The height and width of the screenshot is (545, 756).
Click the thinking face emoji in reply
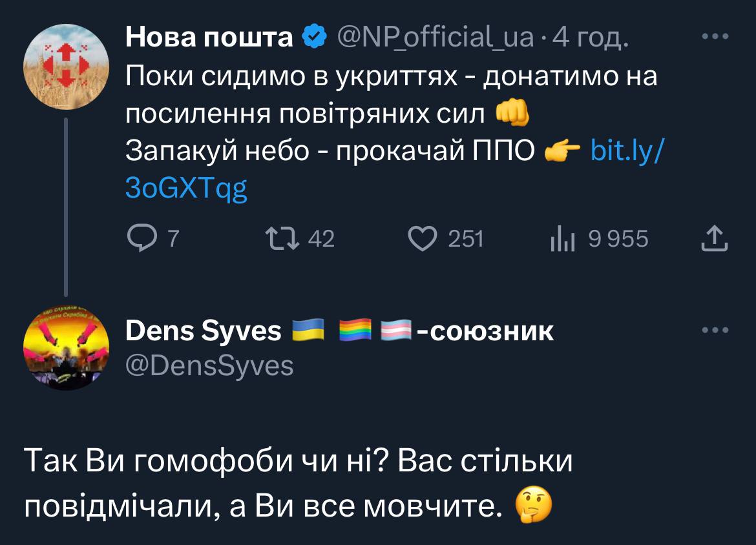pos(534,506)
